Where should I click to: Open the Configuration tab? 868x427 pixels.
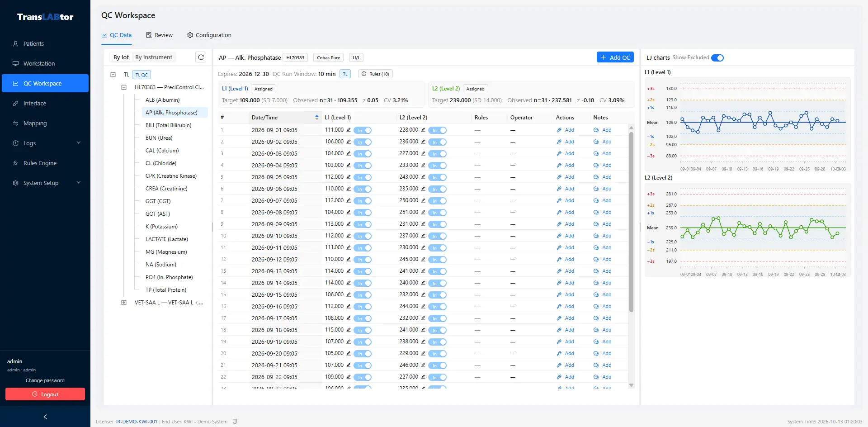[x=209, y=35]
